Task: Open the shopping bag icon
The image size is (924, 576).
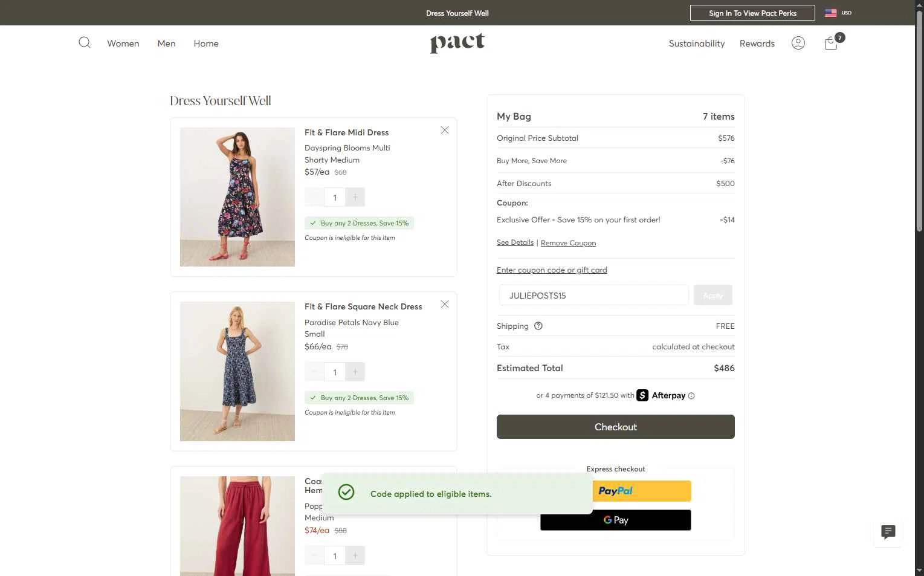Action: [x=832, y=43]
